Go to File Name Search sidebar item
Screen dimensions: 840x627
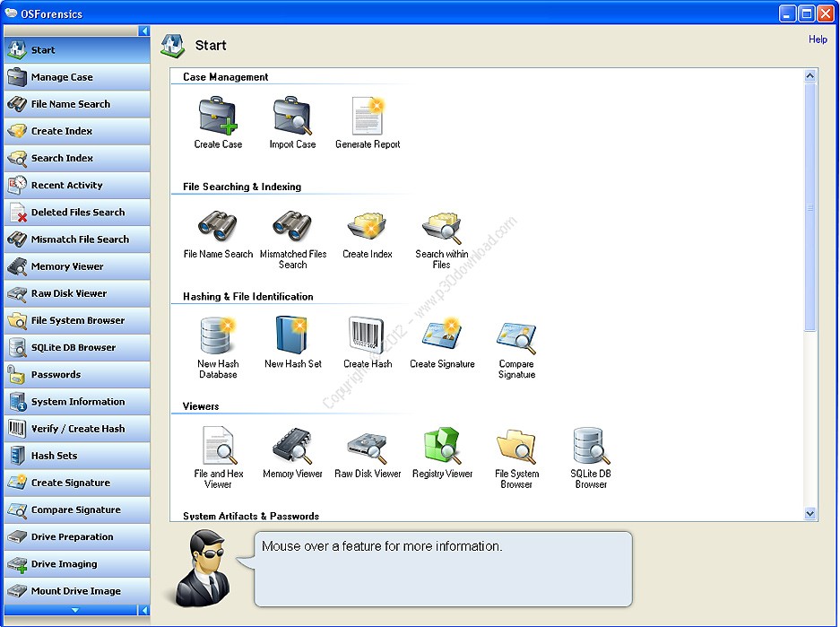[77, 104]
